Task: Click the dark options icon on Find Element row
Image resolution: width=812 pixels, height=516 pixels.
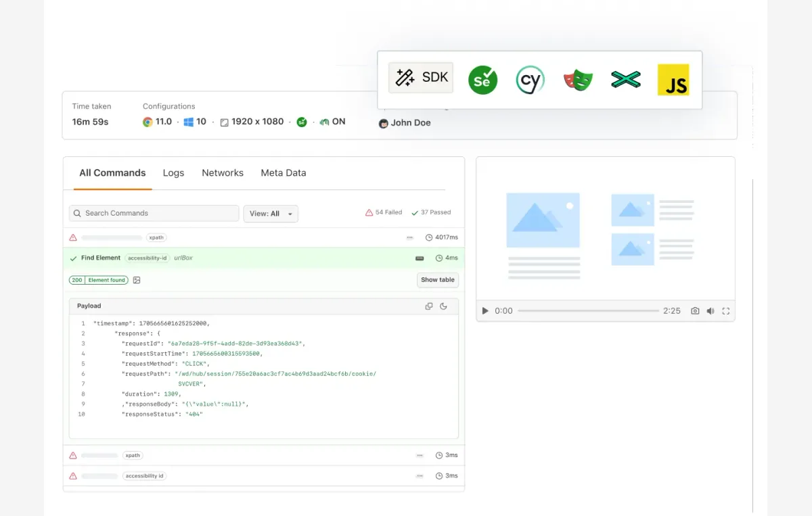Action: pos(420,258)
